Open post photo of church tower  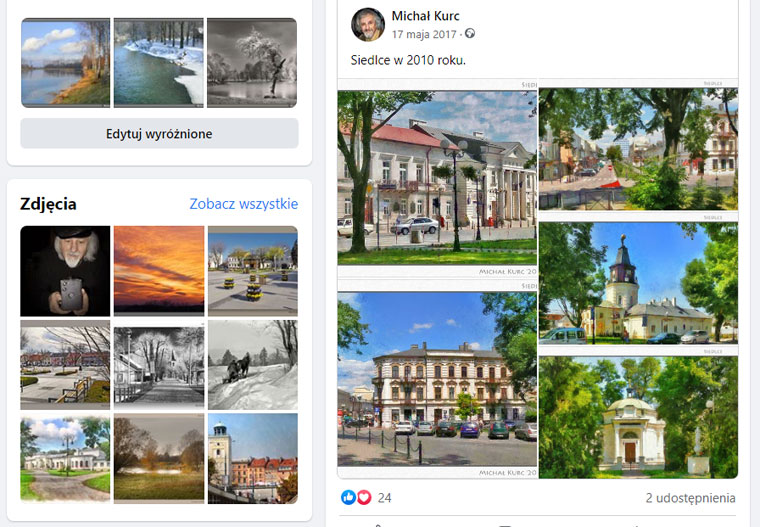[x=638, y=283]
